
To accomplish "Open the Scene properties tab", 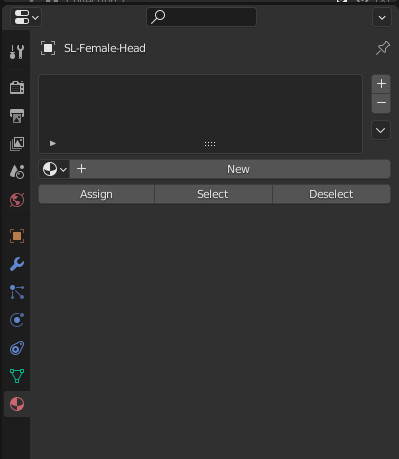I will click(17, 172).
